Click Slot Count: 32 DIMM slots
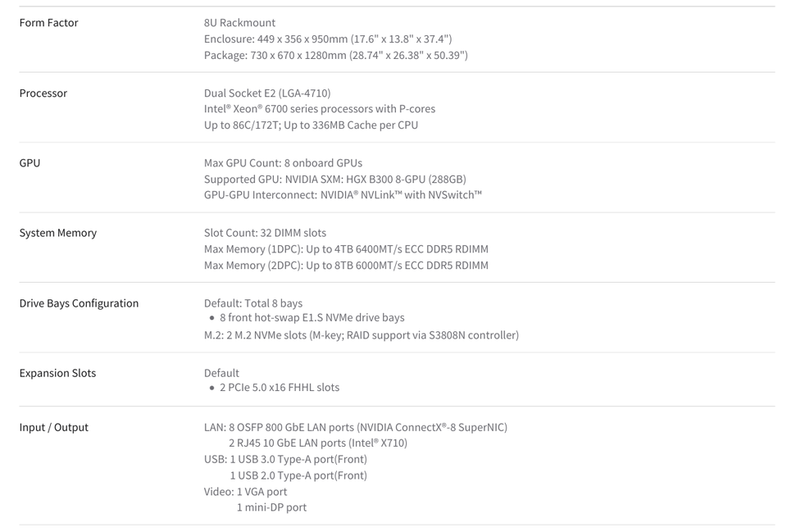This screenshot has height=532, width=787. pyautogui.click(x=265, y=233)
